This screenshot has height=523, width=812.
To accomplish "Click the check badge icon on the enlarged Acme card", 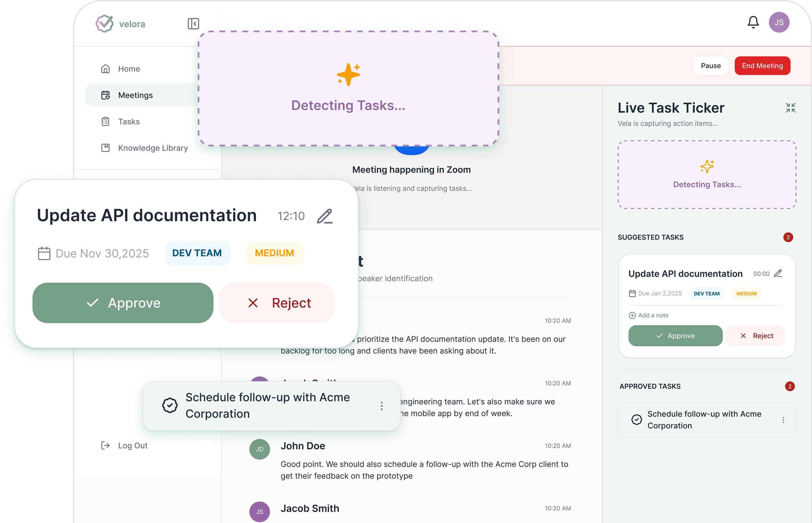I will click(170, 405).
